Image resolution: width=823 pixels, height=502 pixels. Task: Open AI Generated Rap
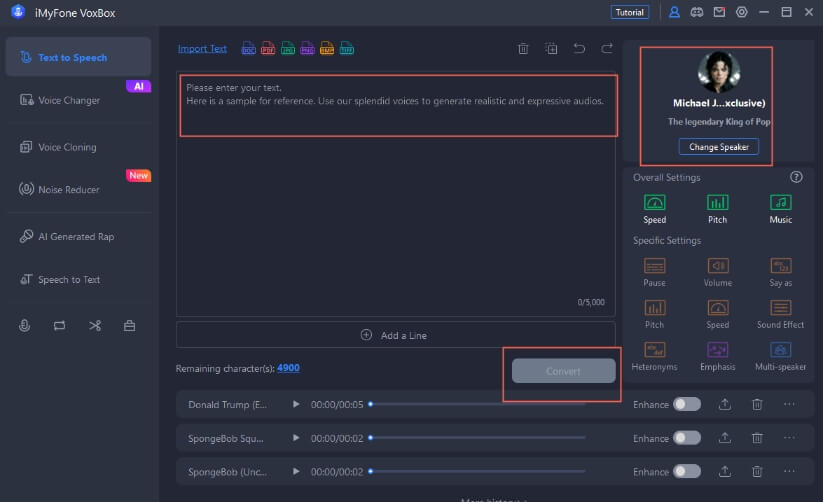coord(78,236)
